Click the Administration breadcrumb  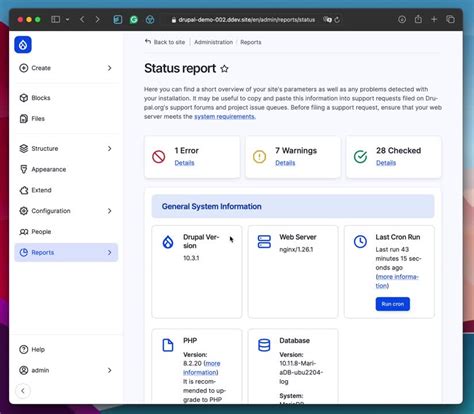pyautogui.click(x=213, y=42)
